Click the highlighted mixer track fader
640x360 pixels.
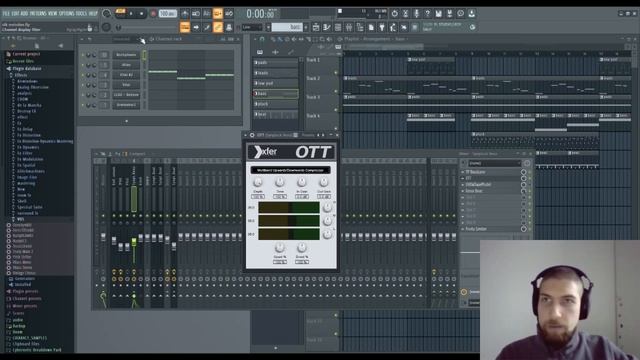tap(134, 242)
